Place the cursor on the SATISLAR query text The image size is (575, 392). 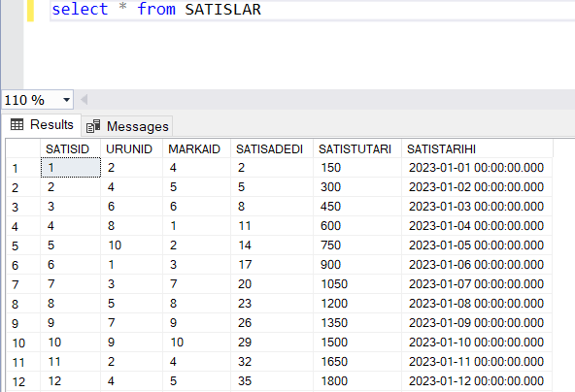[x=222, y=9]
